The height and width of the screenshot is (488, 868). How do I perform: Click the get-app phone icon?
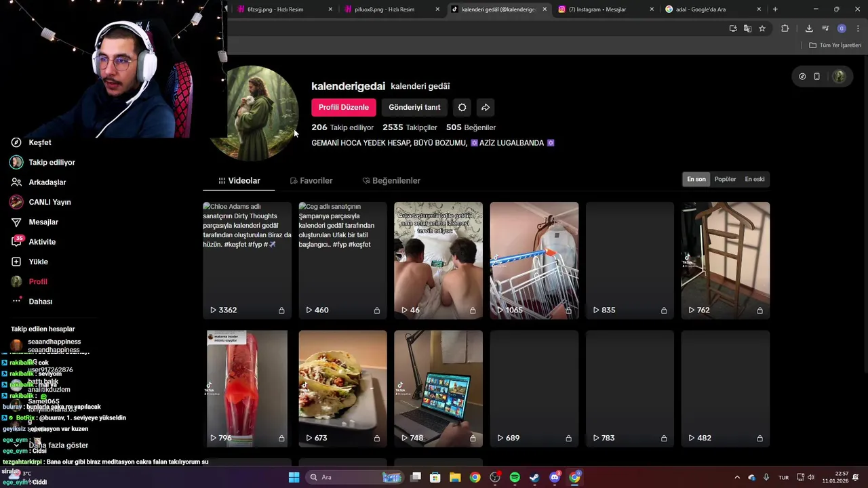(817, 77)
